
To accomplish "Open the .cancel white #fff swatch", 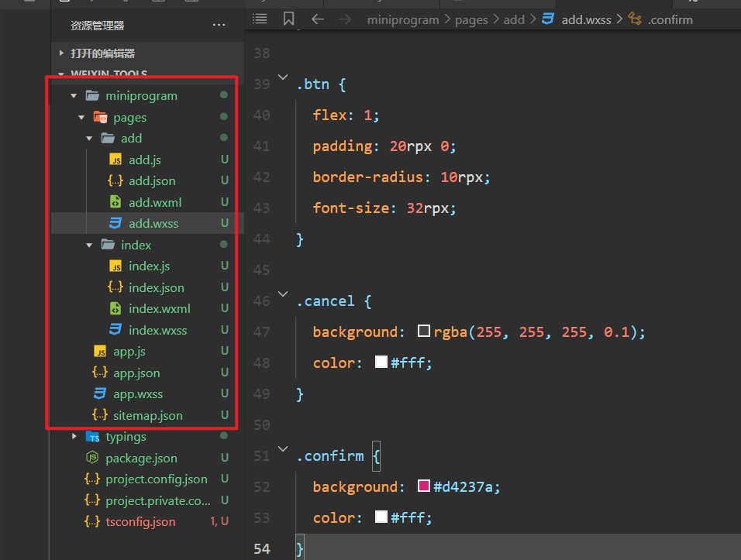I will [381, 362].
